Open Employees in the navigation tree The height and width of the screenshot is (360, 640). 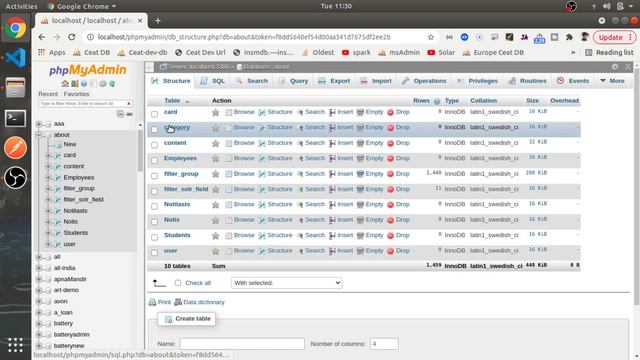(x=79, y=178)
